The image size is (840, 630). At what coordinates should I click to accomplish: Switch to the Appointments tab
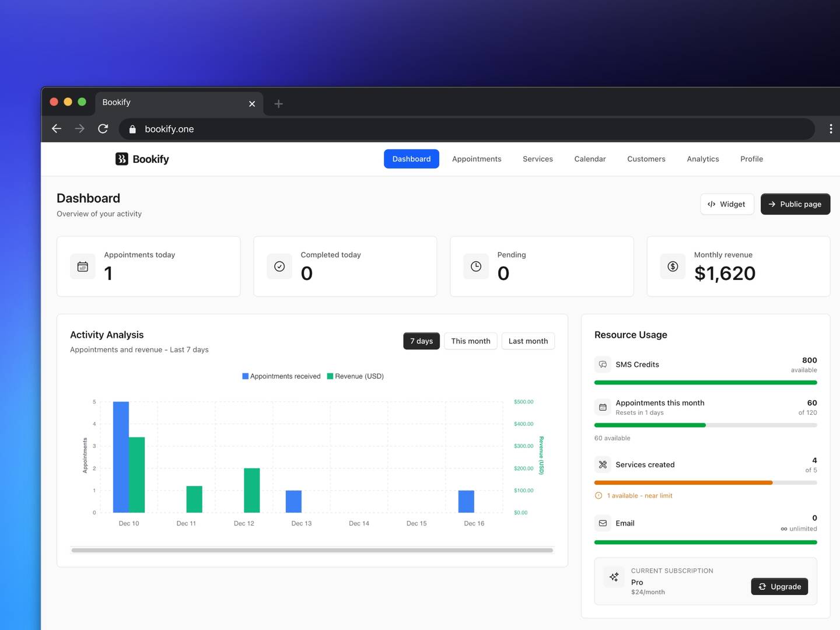pos(477,159)
